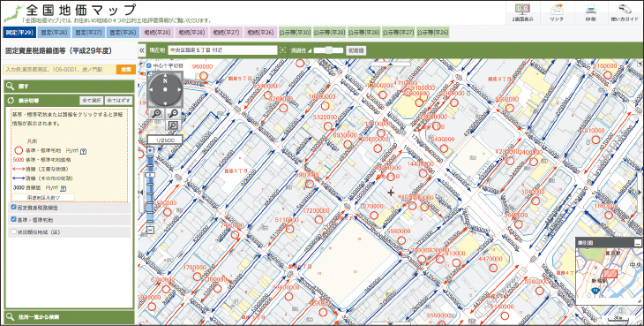The height and width of the screenshot is (326, 644).
Task: Click the rectangle zoom magnifier icon
Action: pos(173,125)
